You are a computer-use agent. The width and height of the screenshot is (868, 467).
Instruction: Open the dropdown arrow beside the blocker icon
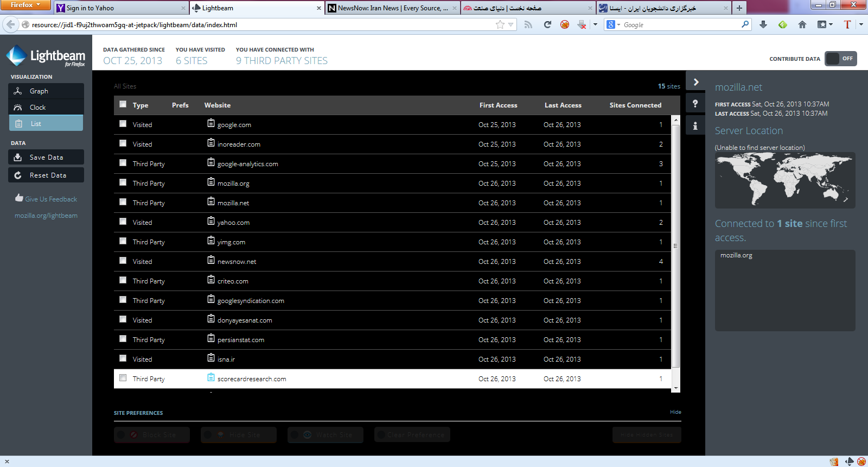tap(595, 24)
